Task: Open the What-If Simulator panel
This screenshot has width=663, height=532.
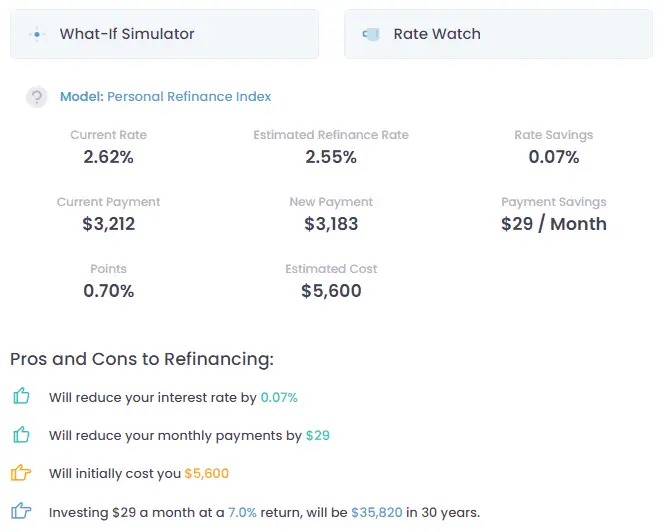Action: click(164, 34)
